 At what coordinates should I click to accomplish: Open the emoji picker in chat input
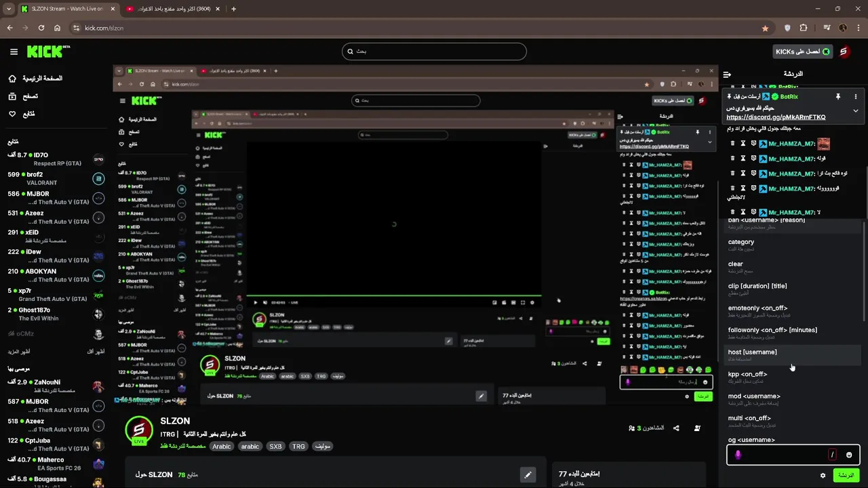point(849,455)
